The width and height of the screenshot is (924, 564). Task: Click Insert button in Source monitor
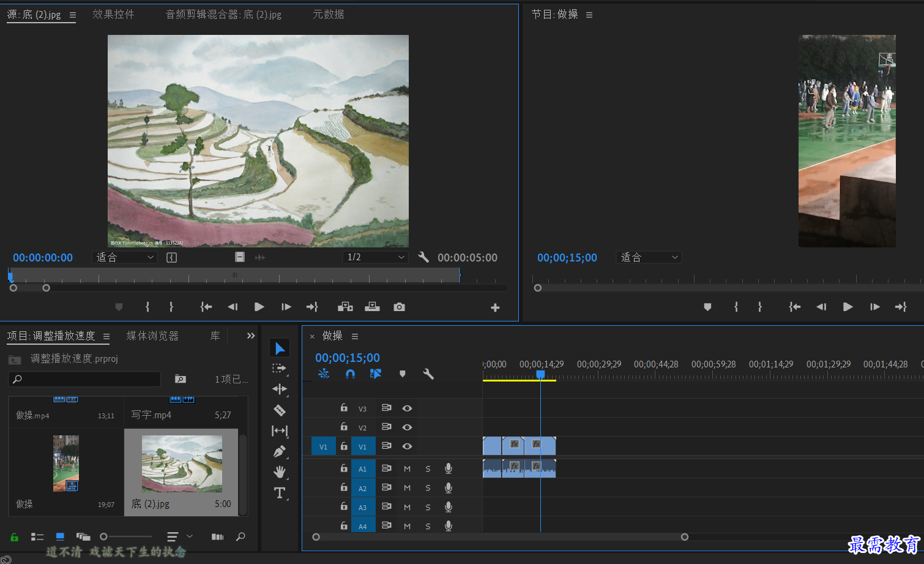345,307
